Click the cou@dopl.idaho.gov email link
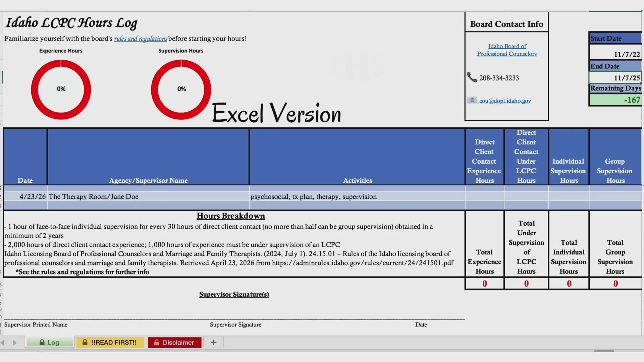This screenshot has height=362, width=644. click(505, 101)
